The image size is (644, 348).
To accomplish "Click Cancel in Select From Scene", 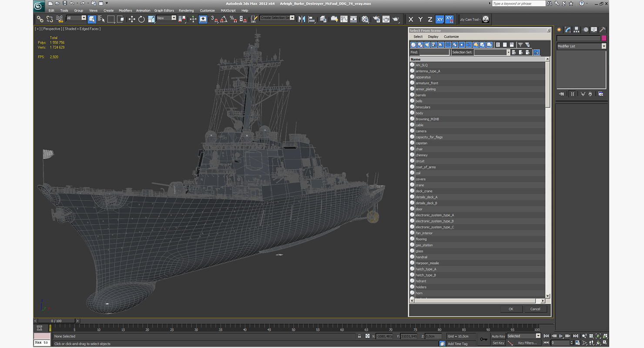I will [535, 309].
